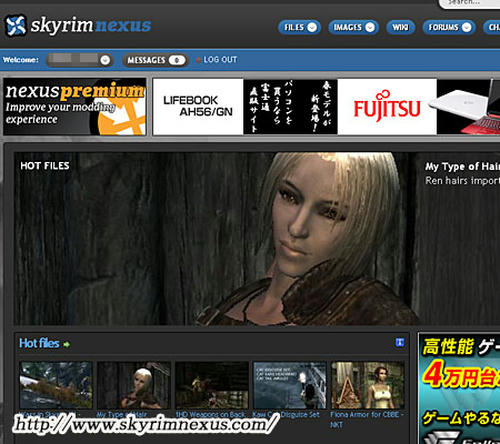Open the WIKI page
The height and width of the screenshot is (444, 500).
[400, 27]
